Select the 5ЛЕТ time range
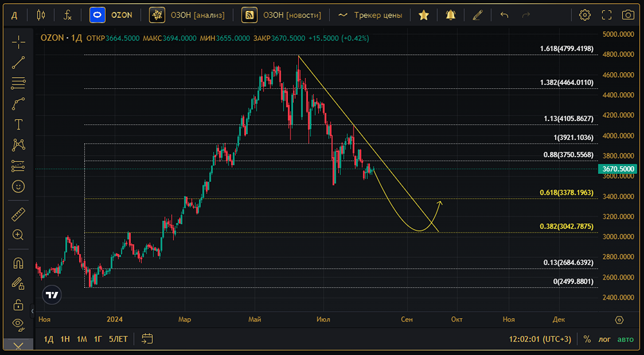This screenshot has width=644, height=355. (x=118, y=339)
